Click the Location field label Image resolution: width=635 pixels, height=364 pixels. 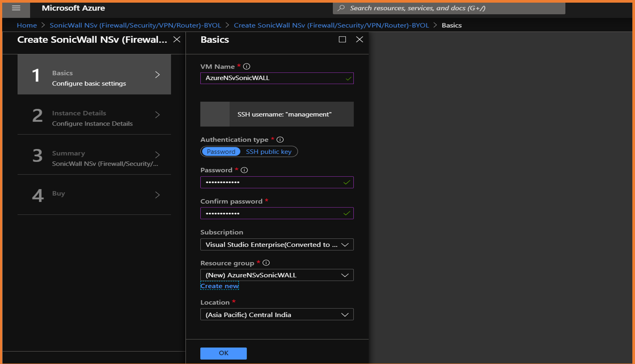pos(215,302)
